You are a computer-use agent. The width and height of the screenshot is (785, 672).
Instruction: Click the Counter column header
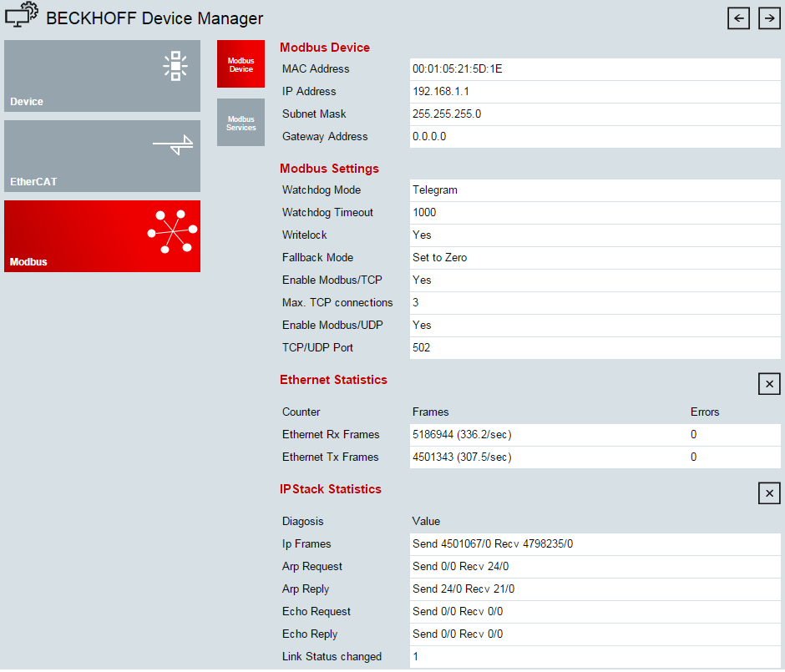(301, 412)
